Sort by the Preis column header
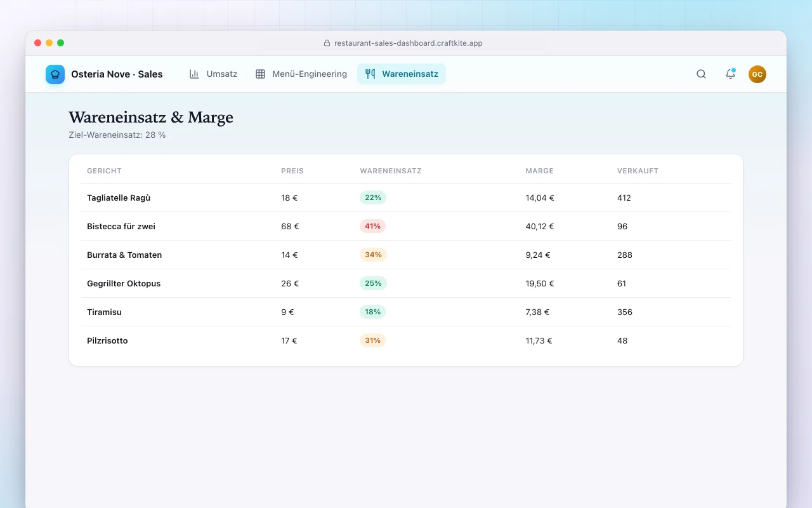This screenshot has height=508, width=812. (x=292, y=171)
